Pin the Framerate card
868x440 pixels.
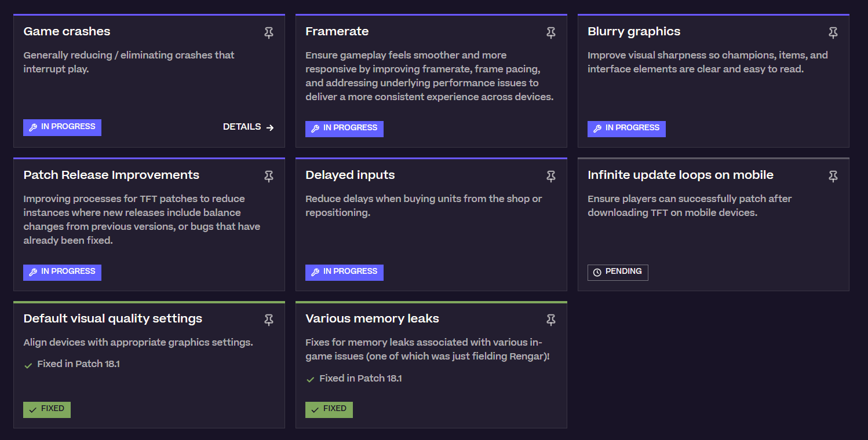[551, 33]
